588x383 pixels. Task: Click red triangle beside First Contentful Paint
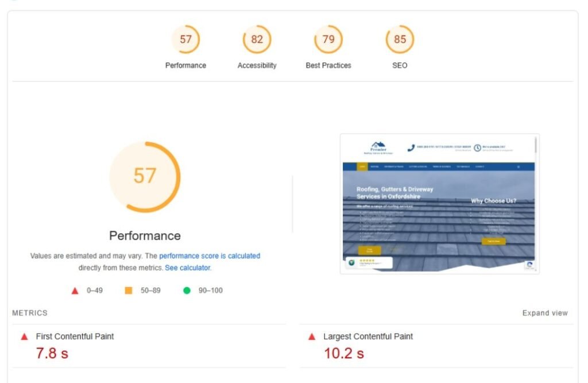coord(24,337)
